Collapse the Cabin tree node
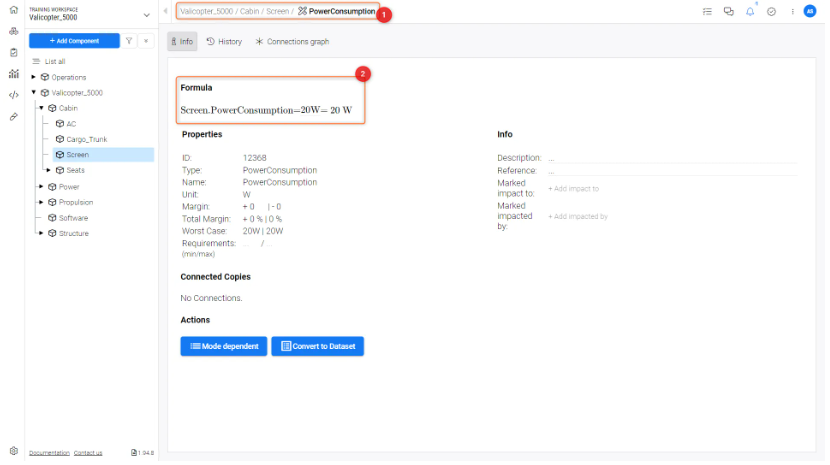Image resolution: width=830 pixels, height=465 pixels. (x=42, y=109)
